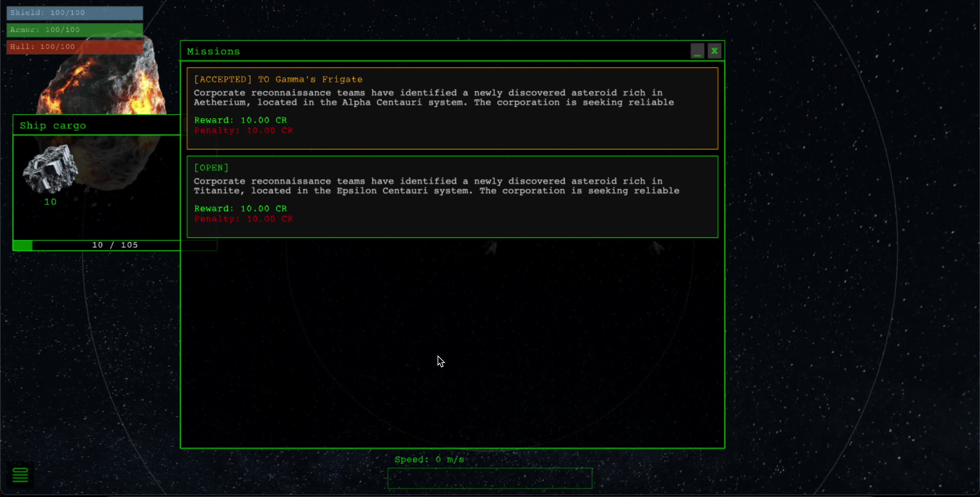
Task: Minimize the Missions window
Action: tap(697, 51)
